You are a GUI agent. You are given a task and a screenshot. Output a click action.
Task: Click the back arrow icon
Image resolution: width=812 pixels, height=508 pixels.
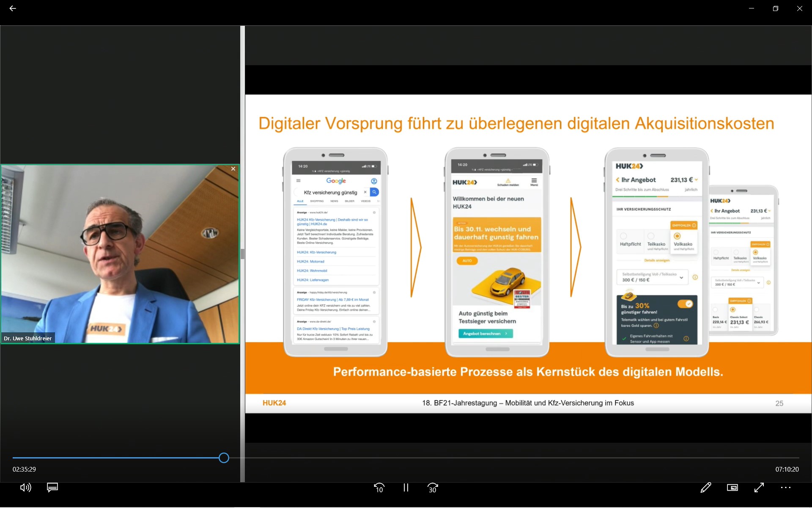click(13, 8)
